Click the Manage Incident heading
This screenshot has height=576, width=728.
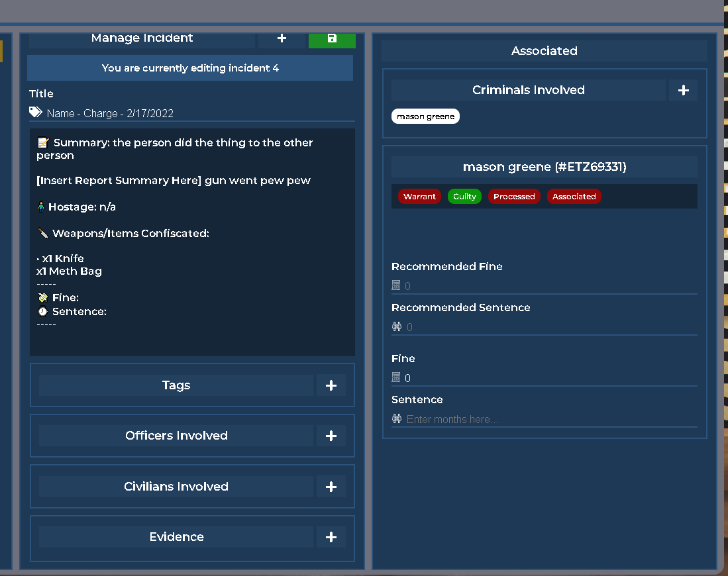[x=142, y=38]
